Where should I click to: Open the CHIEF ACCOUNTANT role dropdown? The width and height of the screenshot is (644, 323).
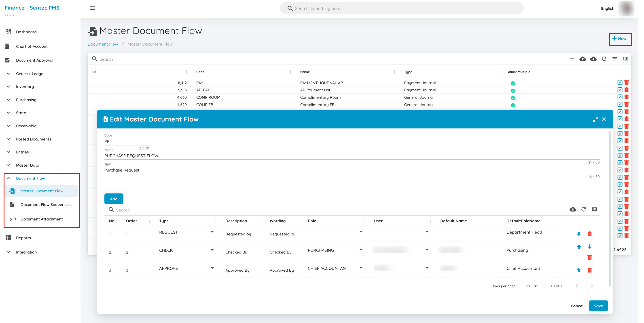tap(336, 268)
